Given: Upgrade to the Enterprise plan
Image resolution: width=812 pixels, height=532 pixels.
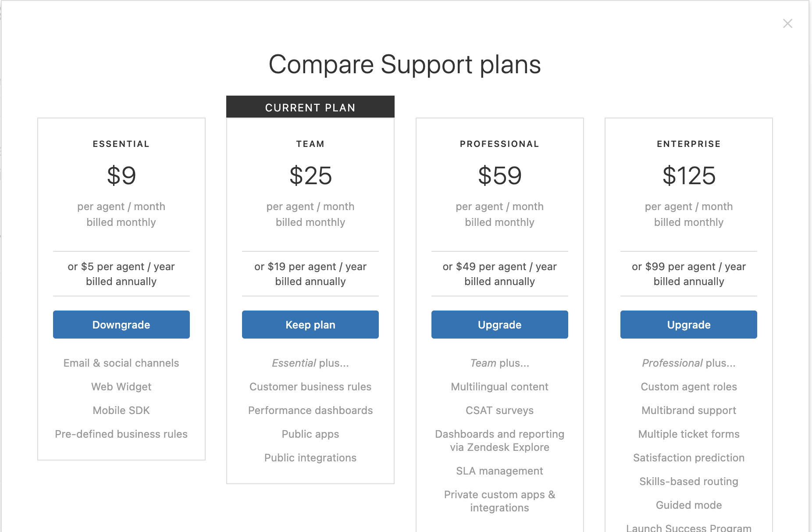Looking at the screenshot, I should (688, 325).
